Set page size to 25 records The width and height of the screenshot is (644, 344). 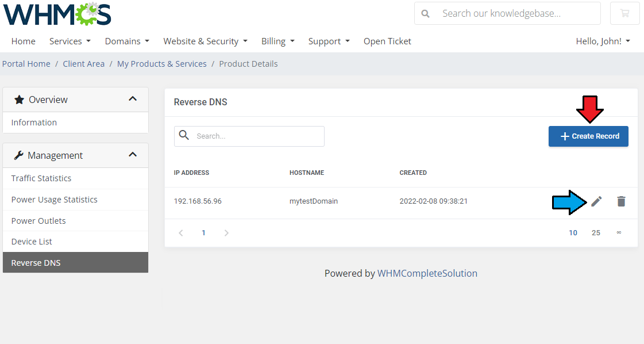[x=596, y=233]
